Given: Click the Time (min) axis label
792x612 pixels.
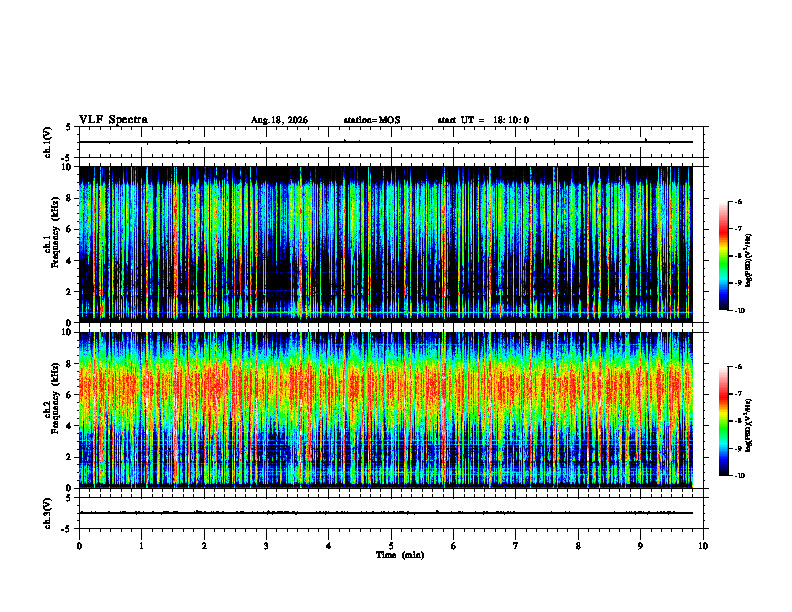Looking at the screenshot, I should [x=400, y=555].
